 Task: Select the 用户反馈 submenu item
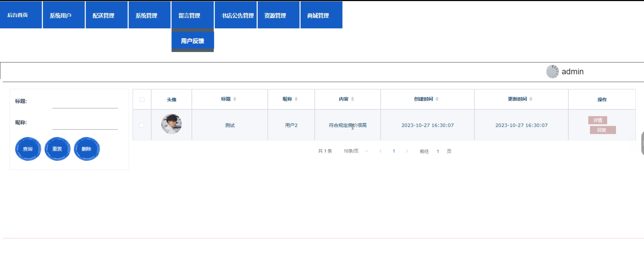tap(193, 41)
